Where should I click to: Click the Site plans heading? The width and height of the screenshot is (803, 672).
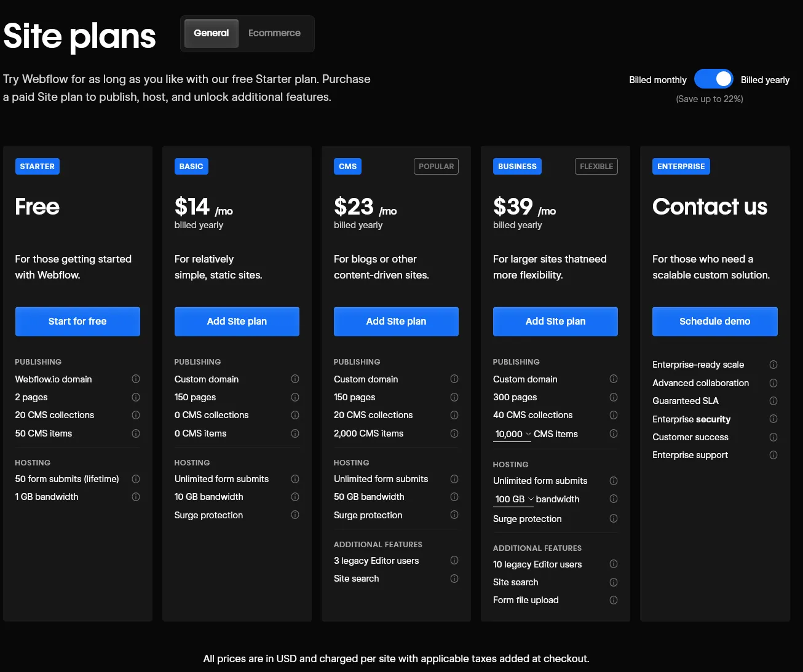click(x=79, y=36)
